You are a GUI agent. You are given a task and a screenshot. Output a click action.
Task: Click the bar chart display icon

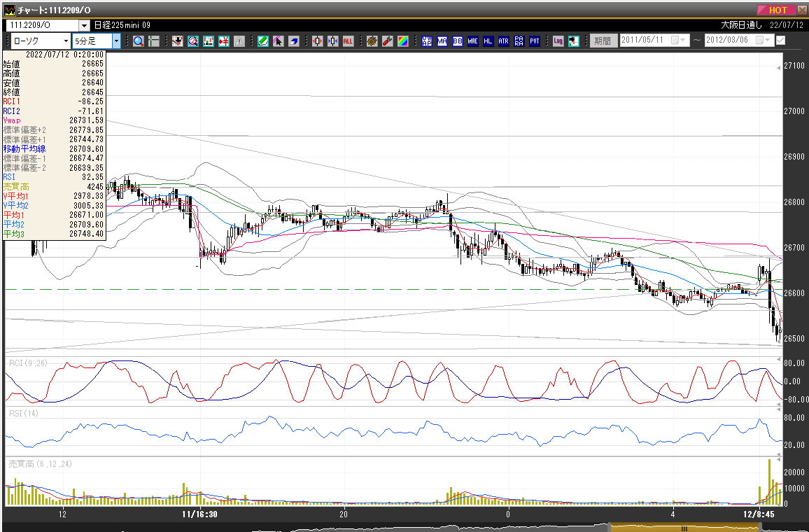209,41
